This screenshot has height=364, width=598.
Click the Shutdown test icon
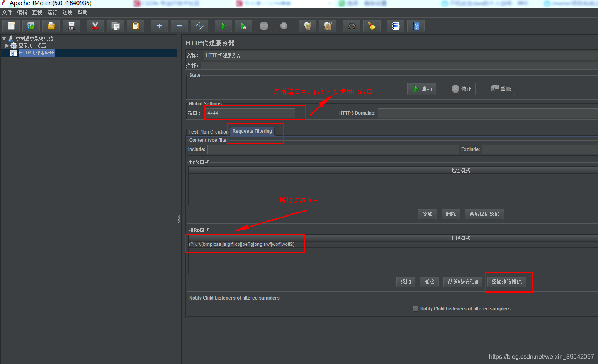point(284,26)
